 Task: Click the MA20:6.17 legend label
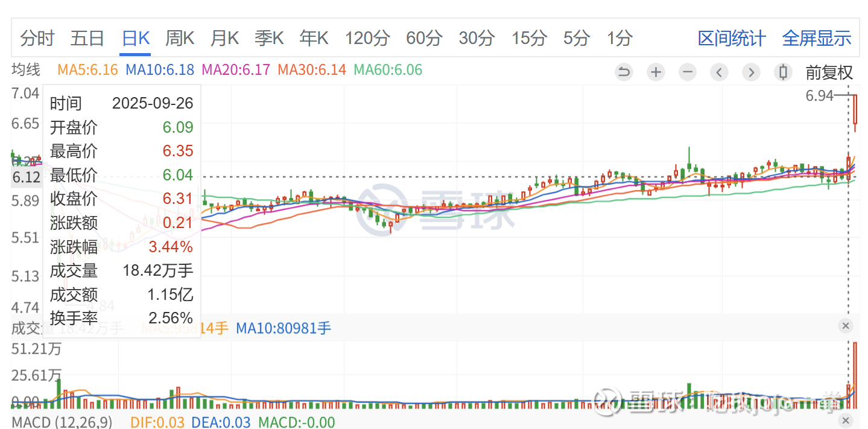(236, 70)
